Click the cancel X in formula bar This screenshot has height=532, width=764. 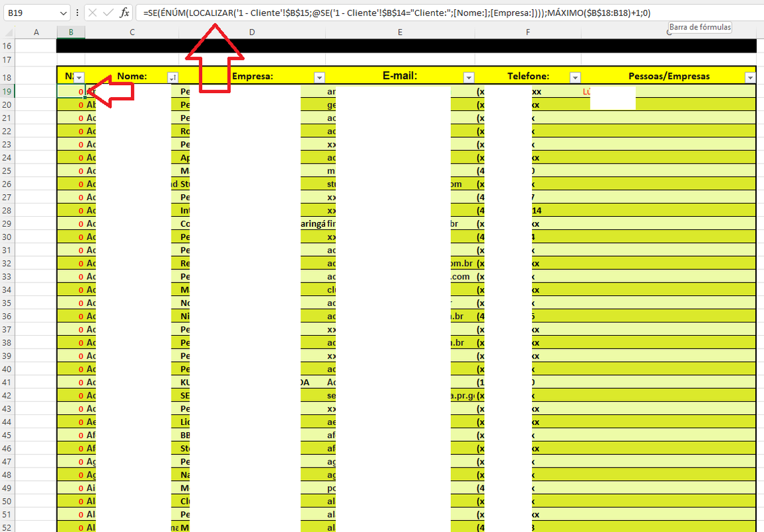click(x=92, y=13)
